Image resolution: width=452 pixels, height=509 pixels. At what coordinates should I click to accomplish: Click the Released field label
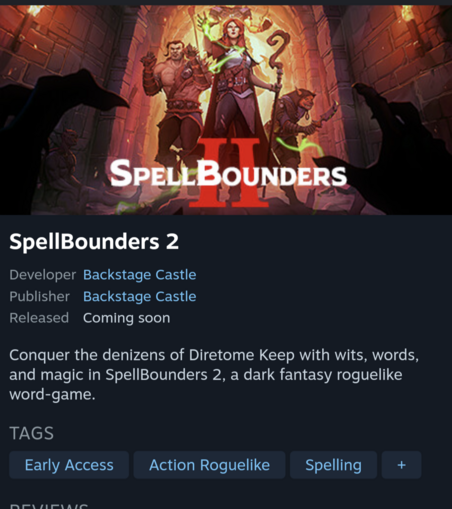pyautogui.click(x=39, y=318)
